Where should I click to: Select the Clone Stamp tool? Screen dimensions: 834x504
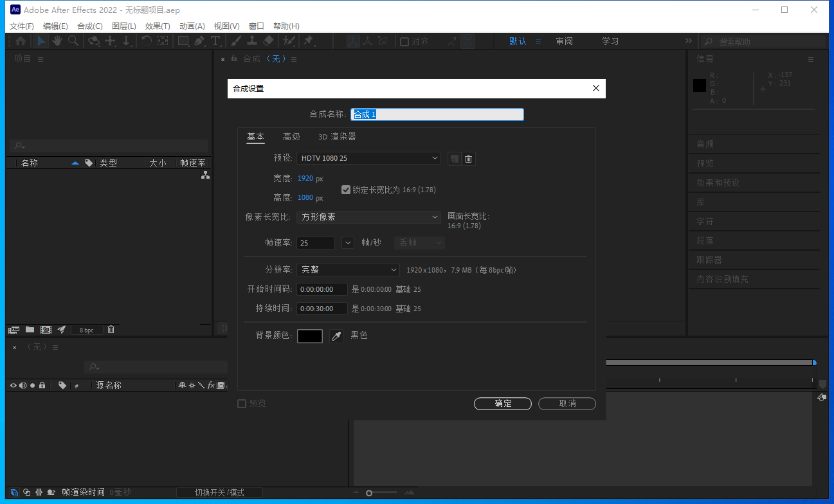(252, 40)
